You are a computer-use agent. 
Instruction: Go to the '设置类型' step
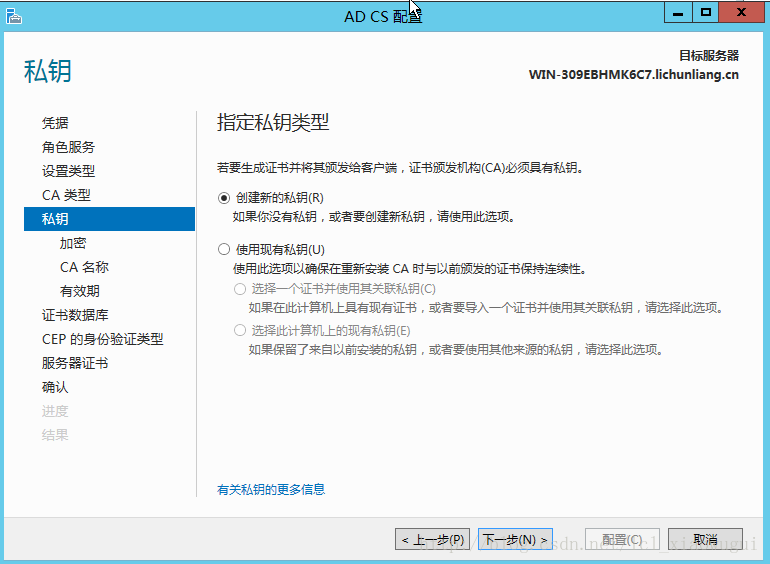pyautogui.click(x=68, y=171)
